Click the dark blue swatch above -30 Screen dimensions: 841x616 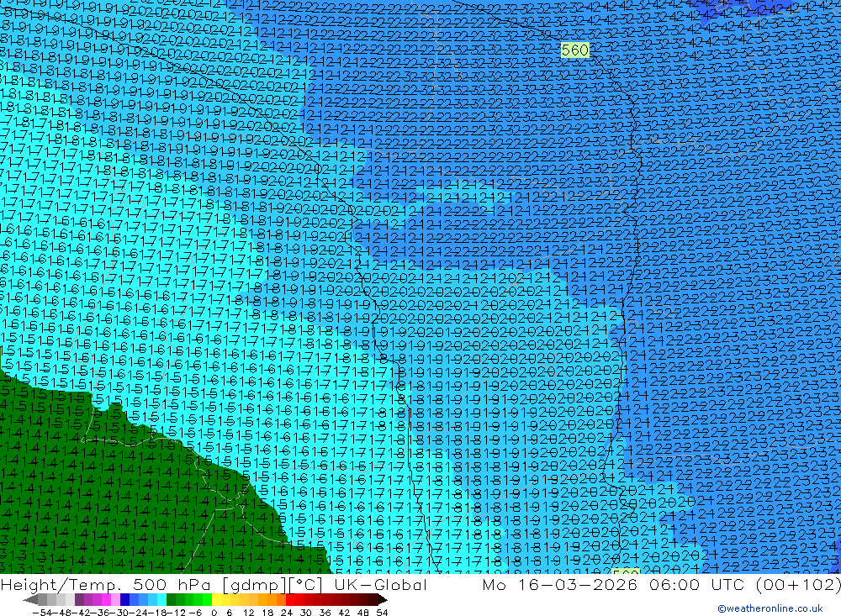125,600
